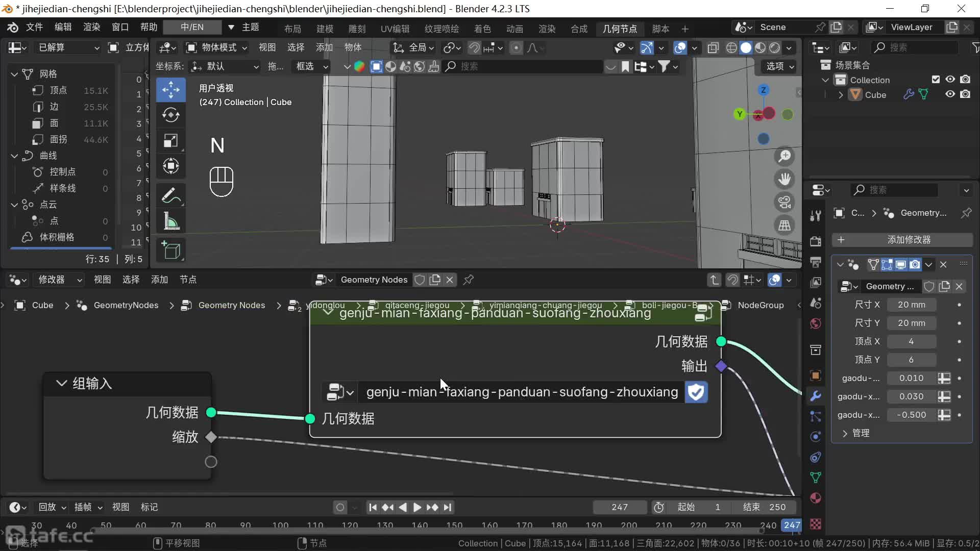Toggle fake user shield on node group
980x551 pixels.
[x=696, y=392]
